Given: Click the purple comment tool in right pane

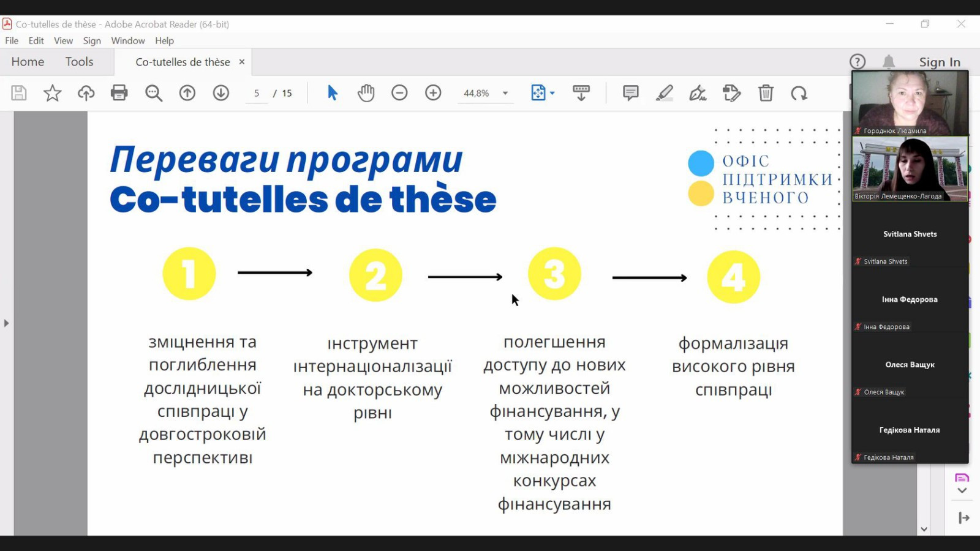Looking at the screenshot, I should [x=962, y=478].
